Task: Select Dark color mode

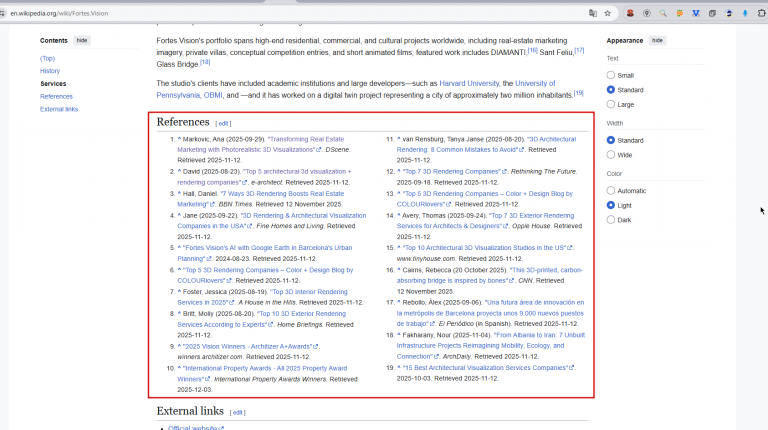Action: [x=611, y=220]
